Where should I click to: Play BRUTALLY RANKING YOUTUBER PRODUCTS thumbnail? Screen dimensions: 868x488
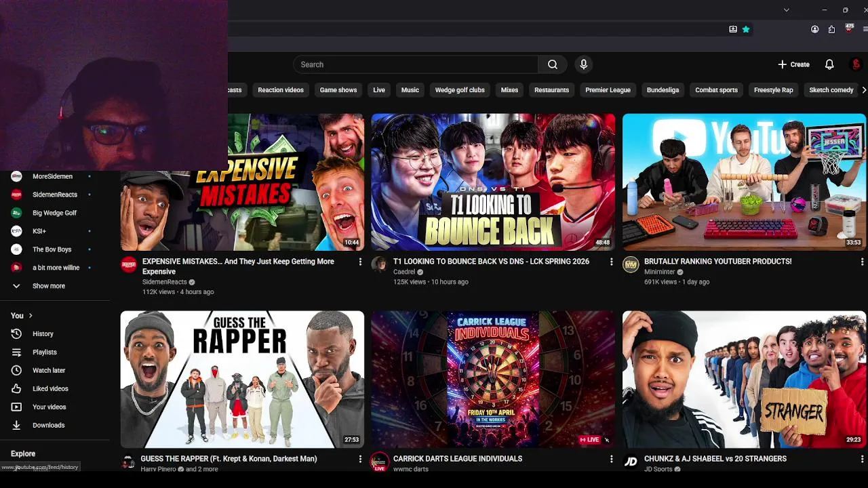744,182
